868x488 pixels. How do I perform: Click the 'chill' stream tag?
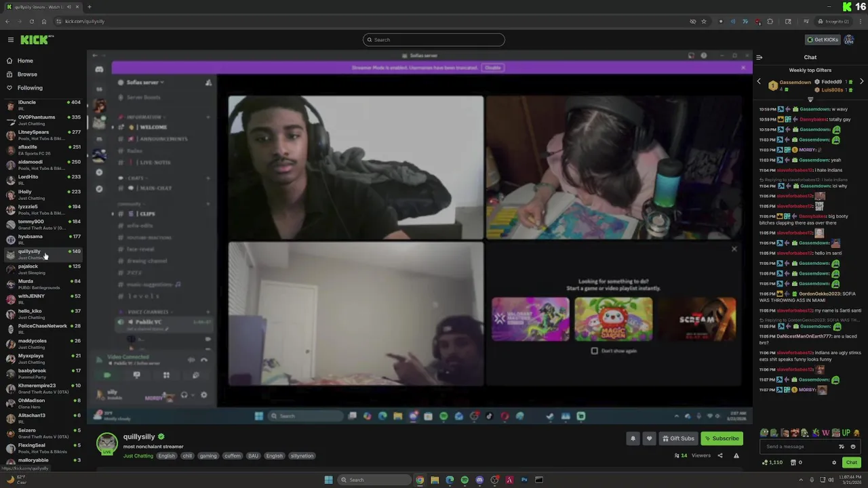187,456
